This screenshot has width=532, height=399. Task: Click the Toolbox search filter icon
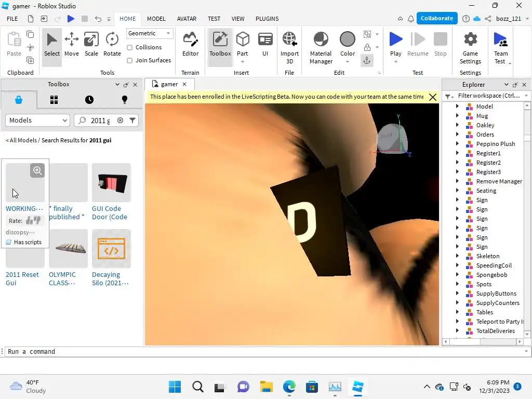coord(132,120)
